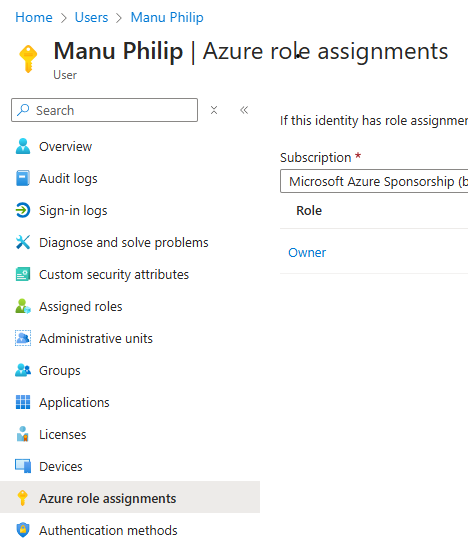468x552 pixels.
Task: Open the Subscription dropdown
Action: pos(374,181)
